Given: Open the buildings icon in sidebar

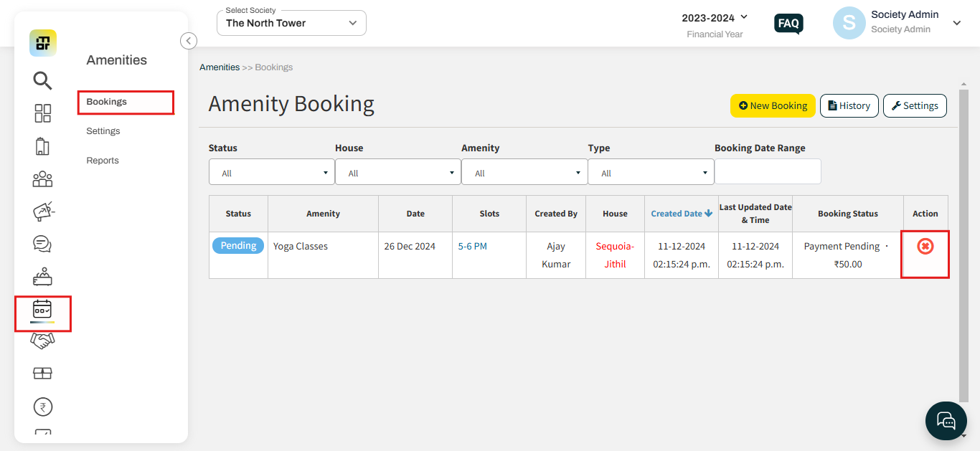Looking at the screenshot, I should 42,146.
